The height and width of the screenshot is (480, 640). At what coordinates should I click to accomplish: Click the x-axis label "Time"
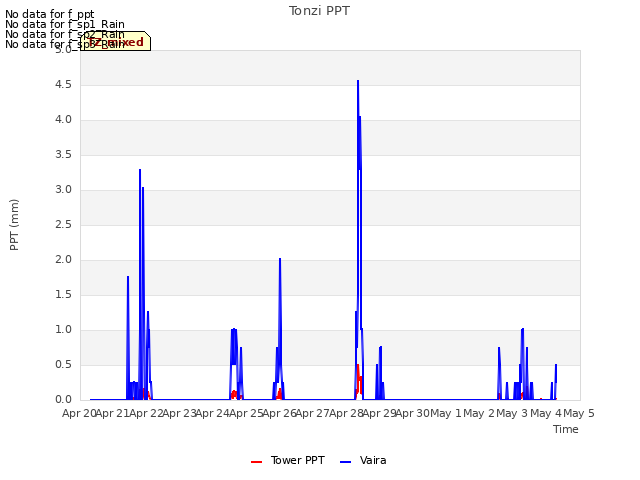pos(566,429)
